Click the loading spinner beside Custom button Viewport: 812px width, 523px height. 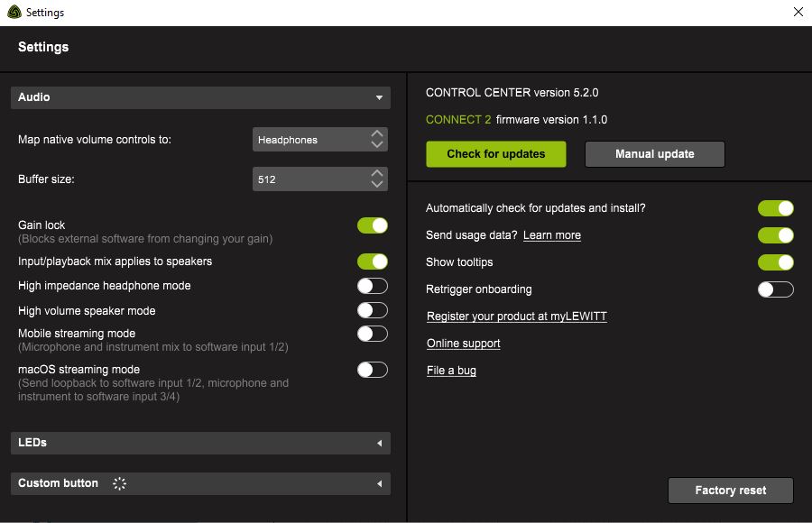click(119, 483)
